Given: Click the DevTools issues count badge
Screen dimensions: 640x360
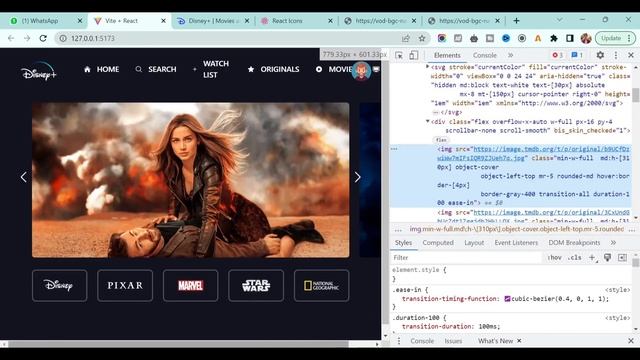Looking at the screenshot, I should (x=577, y=55).
